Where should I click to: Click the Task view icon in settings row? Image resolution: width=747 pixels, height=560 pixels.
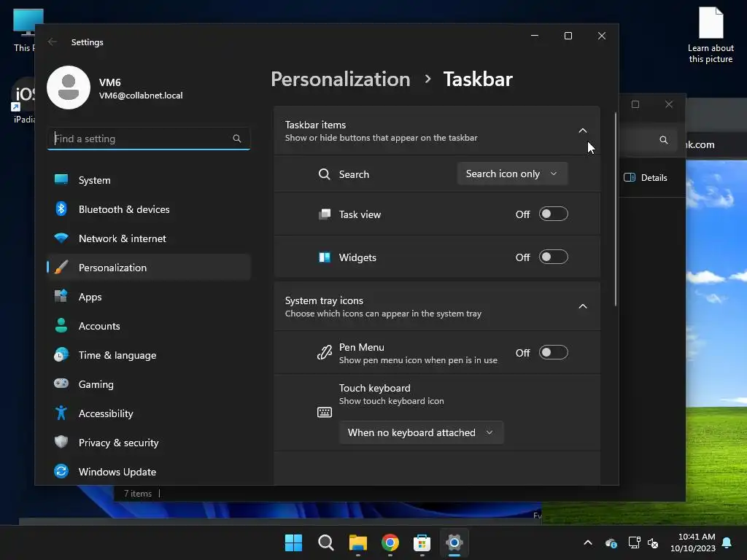pos(325,214)
